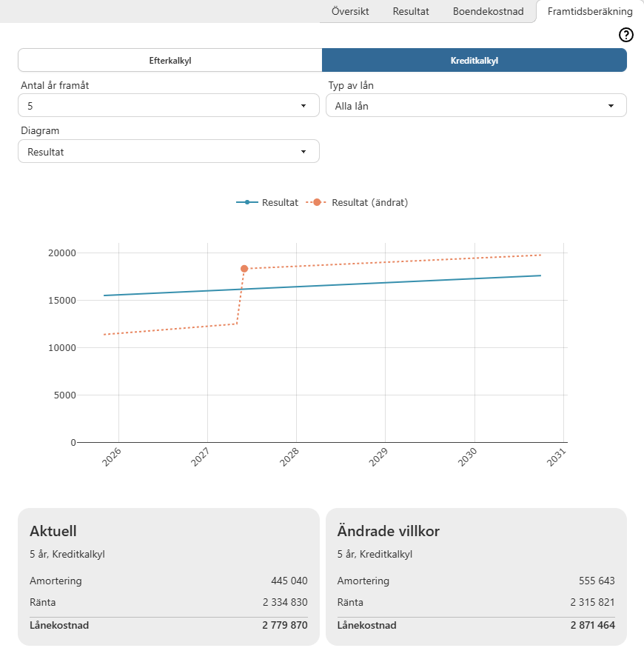Open the Antal år framåt dropdown
The width and height of the screenshot is (644, 665).
coord(168,106)
